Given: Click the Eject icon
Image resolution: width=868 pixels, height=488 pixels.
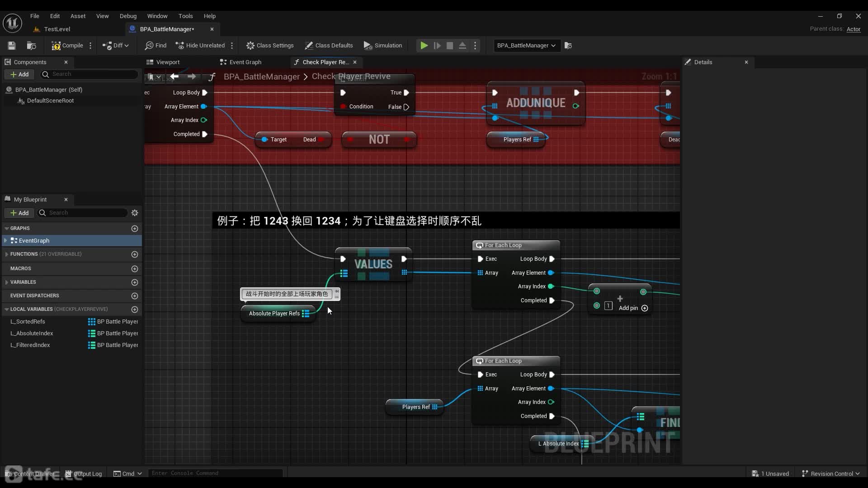Looking at the screenshot, I should 462,45.
